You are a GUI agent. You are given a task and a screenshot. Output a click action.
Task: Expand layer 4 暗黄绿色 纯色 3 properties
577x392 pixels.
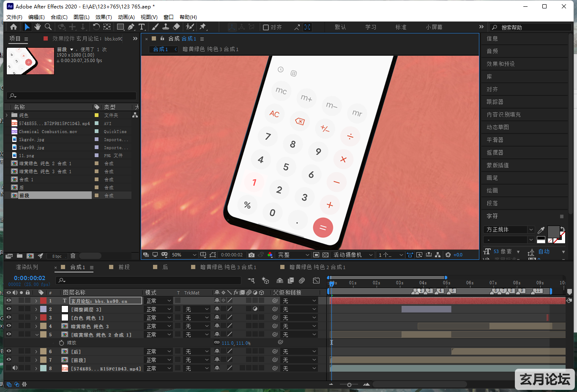point(36,326)
